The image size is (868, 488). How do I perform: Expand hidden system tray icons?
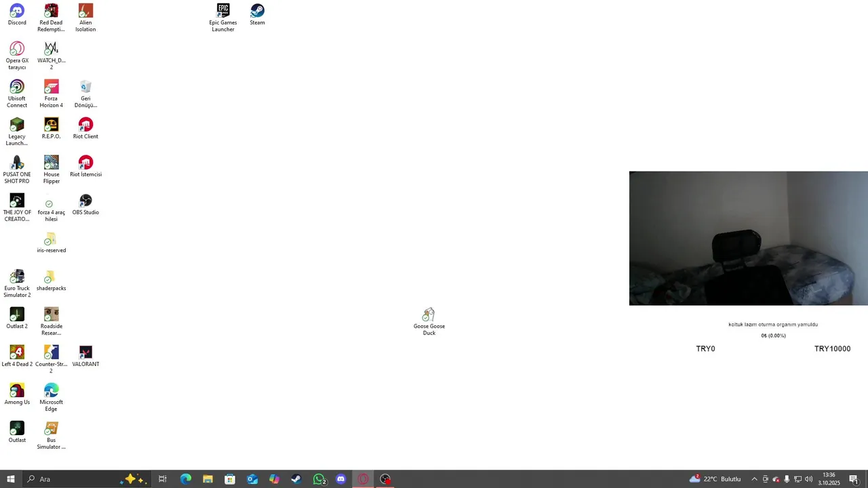coord(754,479)
